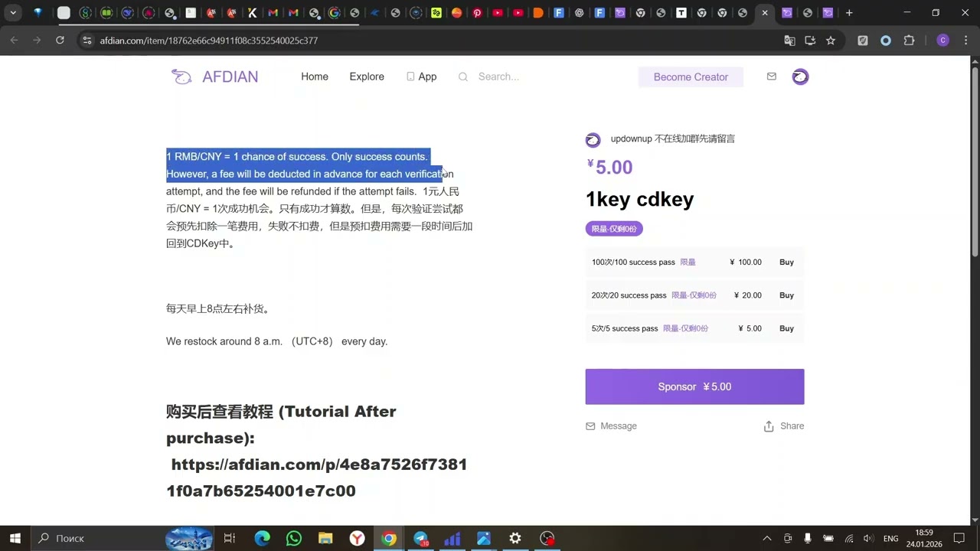Click text 每天早上8点左右补货
980x551 pixels.
point(217,309)
